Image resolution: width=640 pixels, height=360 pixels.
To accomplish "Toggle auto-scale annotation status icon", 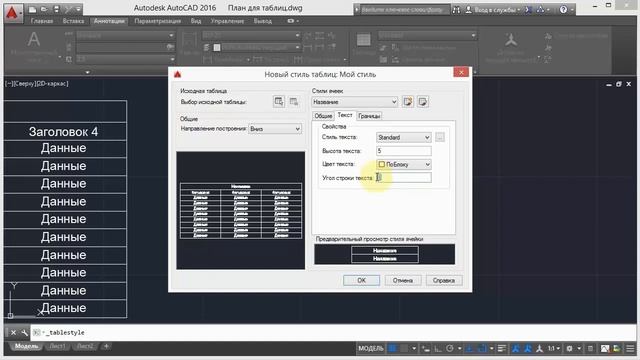I will (x=527, y=348).
